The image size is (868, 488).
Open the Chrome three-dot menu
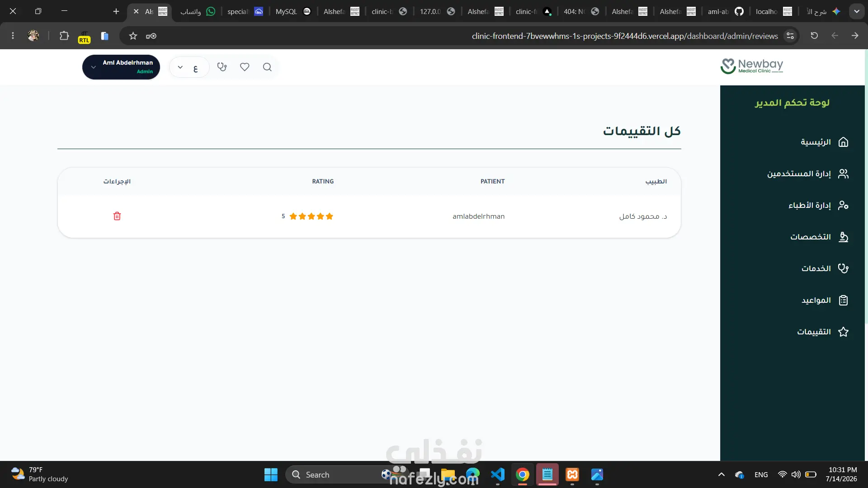(13, 36)
